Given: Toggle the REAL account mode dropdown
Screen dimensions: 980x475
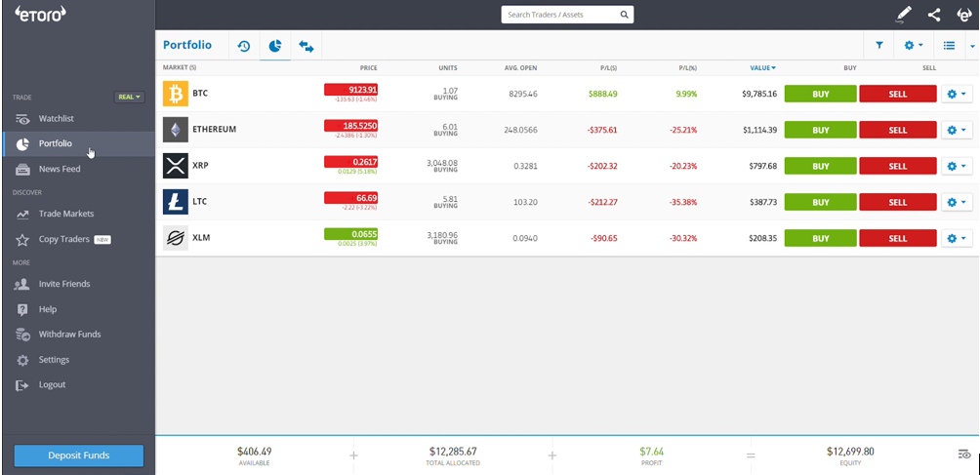Looking at the screenshot, I should pyautogui.click(x=130, y=97).
